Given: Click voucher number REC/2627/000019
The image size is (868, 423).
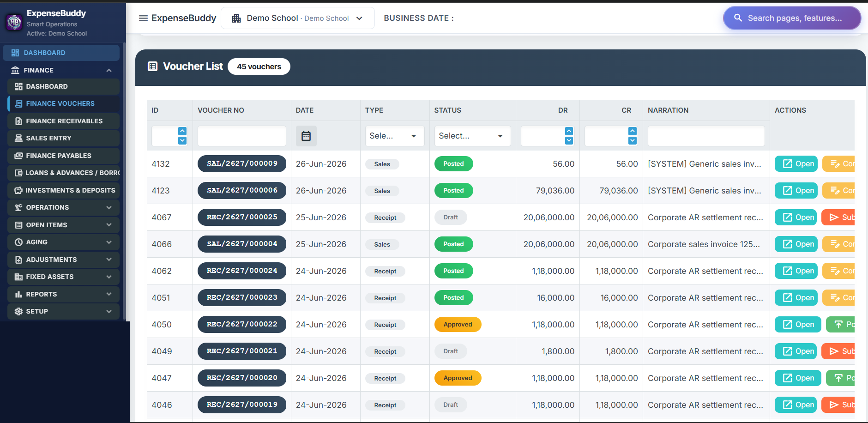Looking at the screenshot, I should 242,405.
